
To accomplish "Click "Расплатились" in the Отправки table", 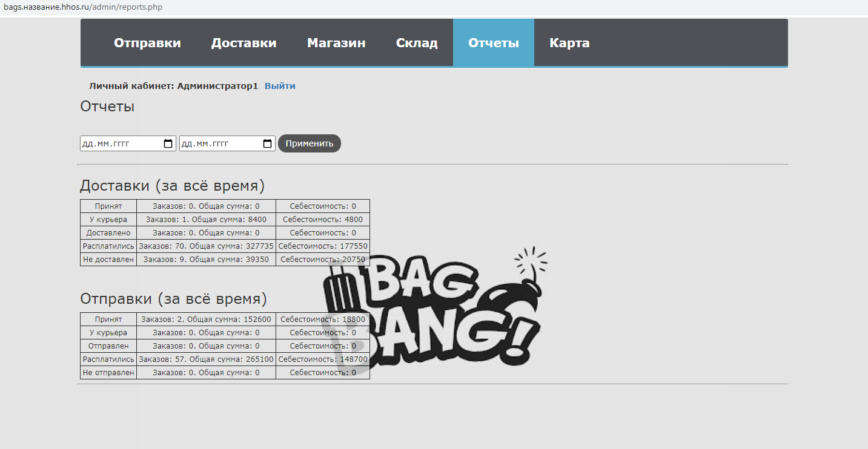I will (x=108, y=359).
